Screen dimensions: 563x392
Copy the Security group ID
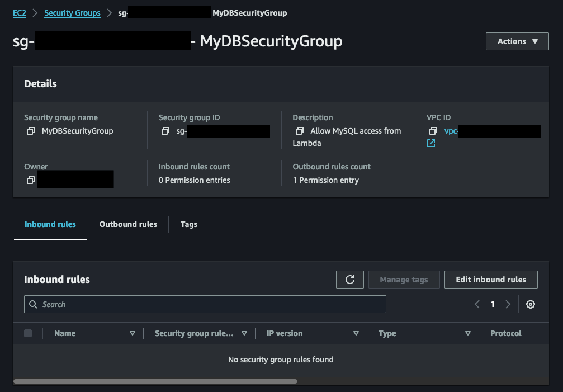[165, 131]
